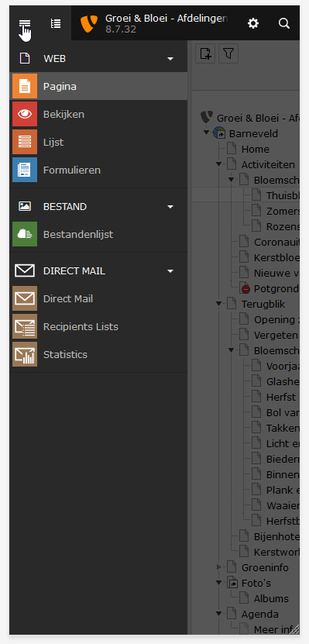This screenshot has height=644, width=309.
Task: Click the Groei & Bloei site title
Action: click(167, 19)
